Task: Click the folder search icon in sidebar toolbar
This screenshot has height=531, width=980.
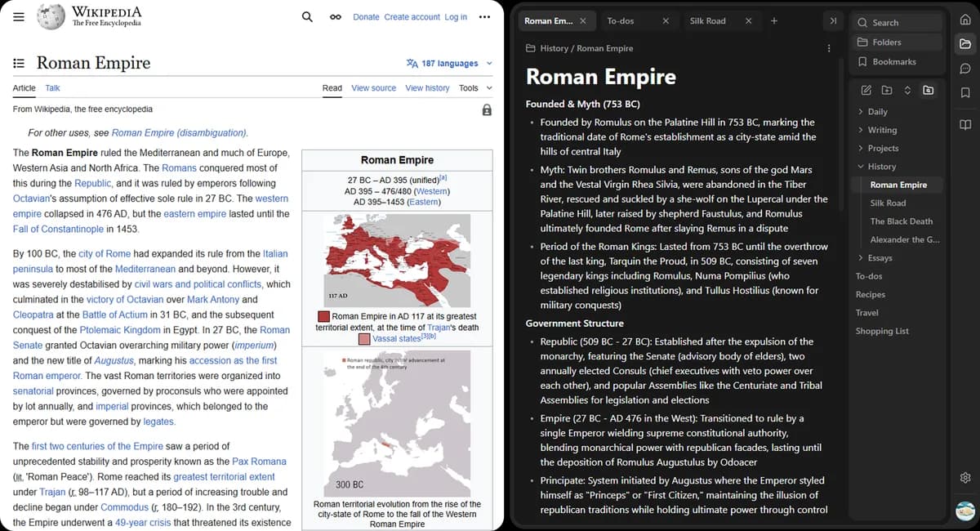Action: (928, 90)
